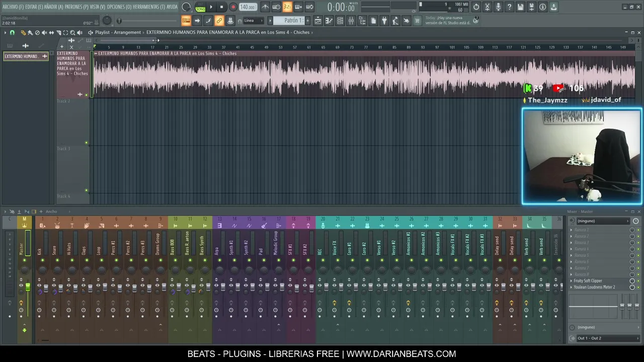This screenshot has height=362, width=644.
Task: Add new pattern with plus button
Action: [x=308, y=21]
